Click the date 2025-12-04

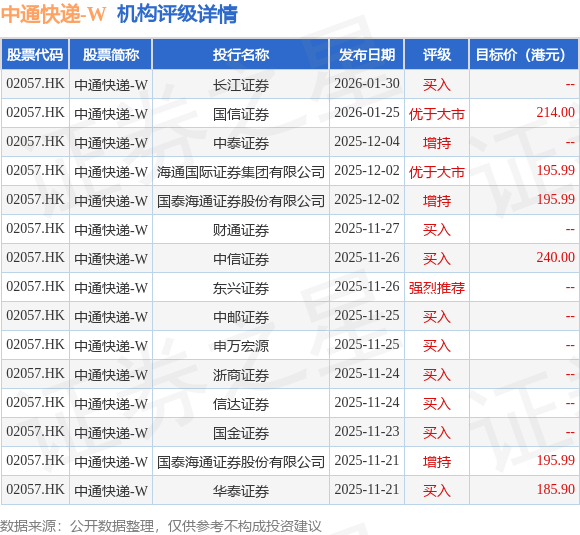pyautogui.click(x=367, y=141)
